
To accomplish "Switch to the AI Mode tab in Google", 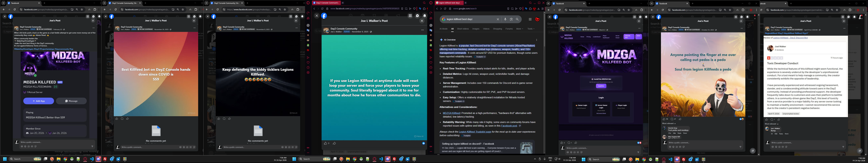I will tap(443, 29).
